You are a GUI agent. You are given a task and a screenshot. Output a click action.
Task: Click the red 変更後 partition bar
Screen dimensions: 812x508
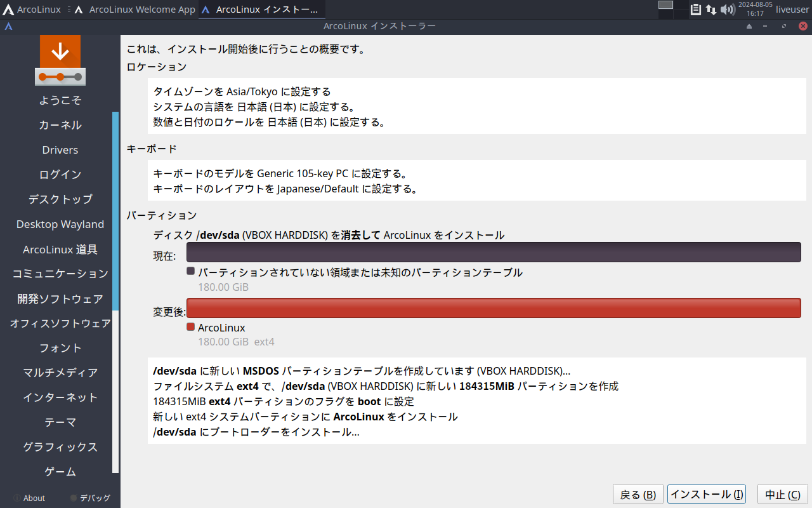click(x=494, y=308)
